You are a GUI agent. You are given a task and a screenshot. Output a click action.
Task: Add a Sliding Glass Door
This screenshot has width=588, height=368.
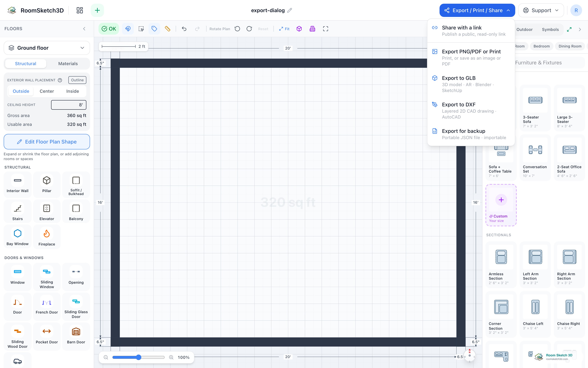(76, 307)
